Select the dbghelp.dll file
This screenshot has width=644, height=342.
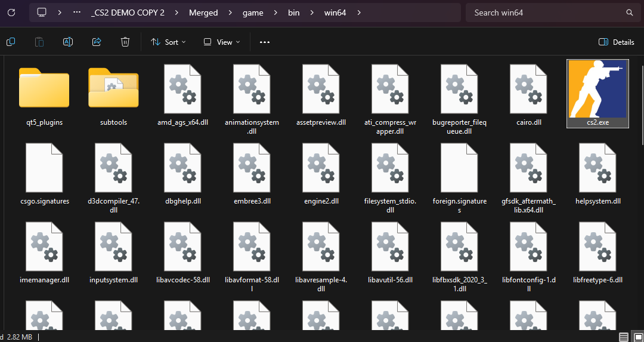(183, 175)
